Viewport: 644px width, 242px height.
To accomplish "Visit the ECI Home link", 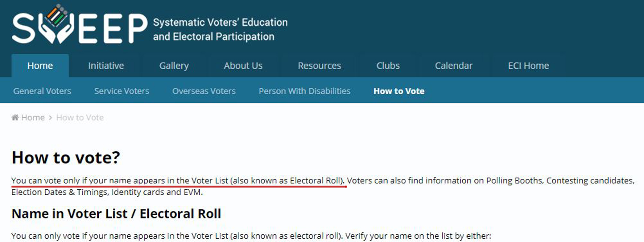I will point(528,66).
